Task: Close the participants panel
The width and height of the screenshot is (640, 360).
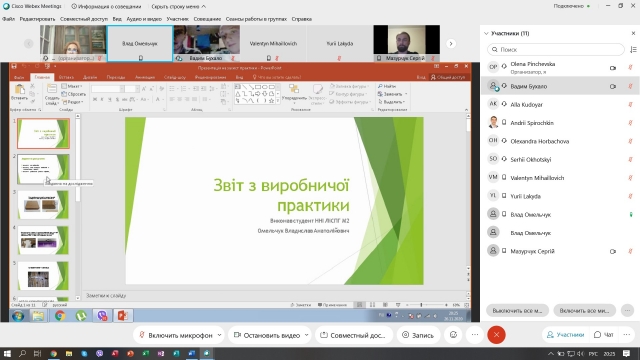Action: (x=633, y=33)
